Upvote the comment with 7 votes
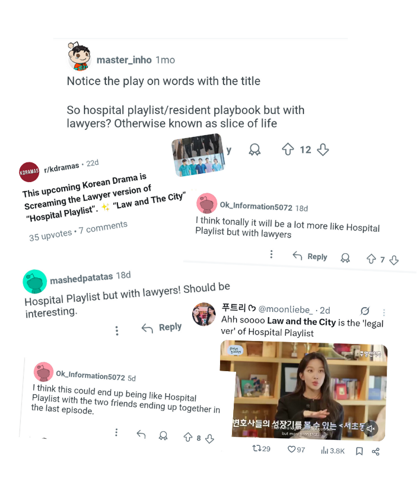 (x=371, y=259)
